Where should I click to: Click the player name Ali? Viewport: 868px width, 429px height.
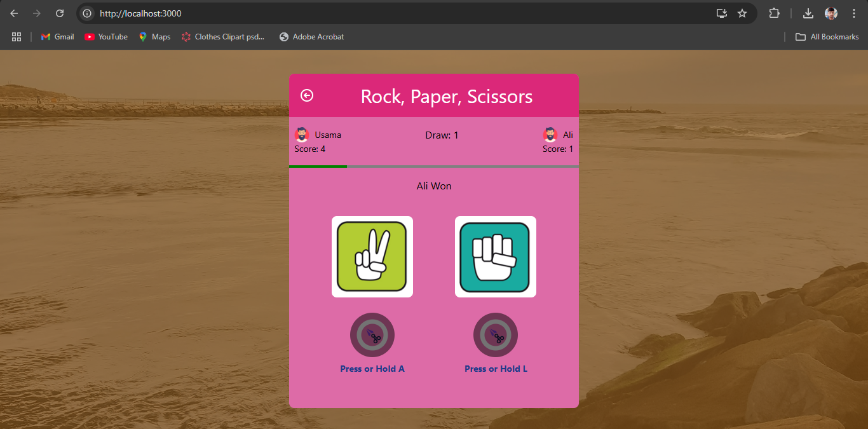568,135
